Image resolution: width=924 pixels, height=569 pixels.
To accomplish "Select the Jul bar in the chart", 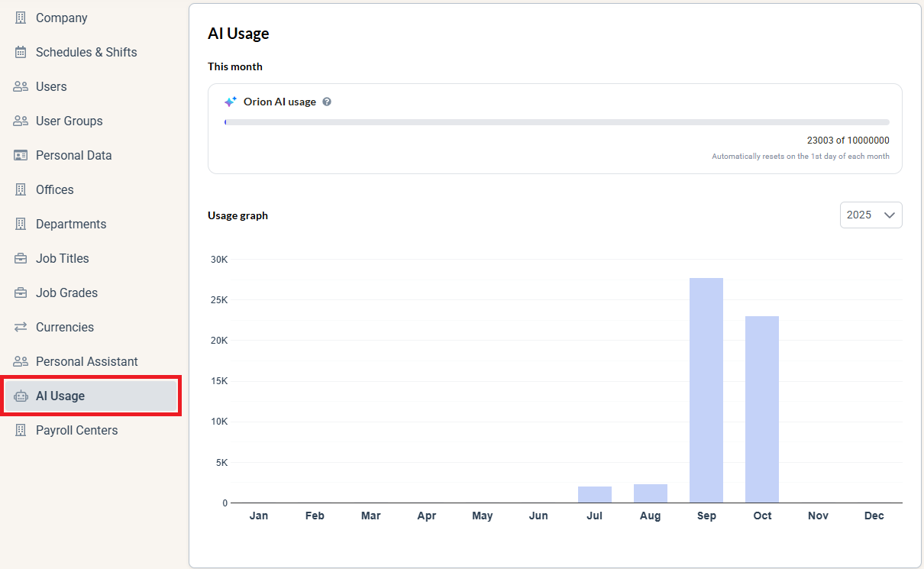I will coord(595,495).
